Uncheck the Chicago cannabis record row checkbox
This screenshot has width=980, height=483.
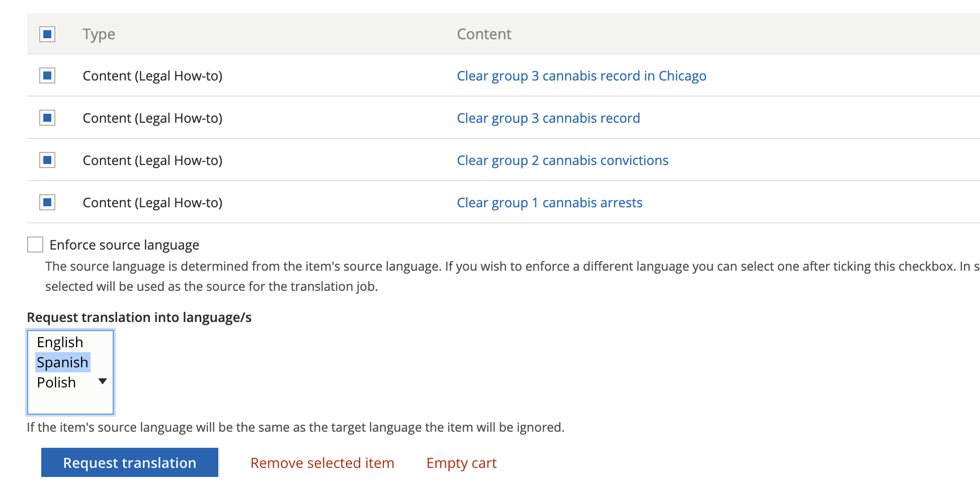point(47,76)
